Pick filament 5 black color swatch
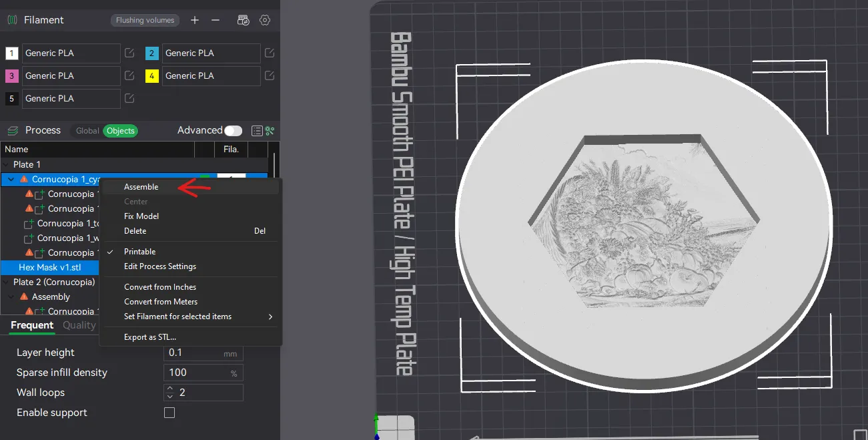The height and width of the screenshot is (440, 868). (11, 99)
